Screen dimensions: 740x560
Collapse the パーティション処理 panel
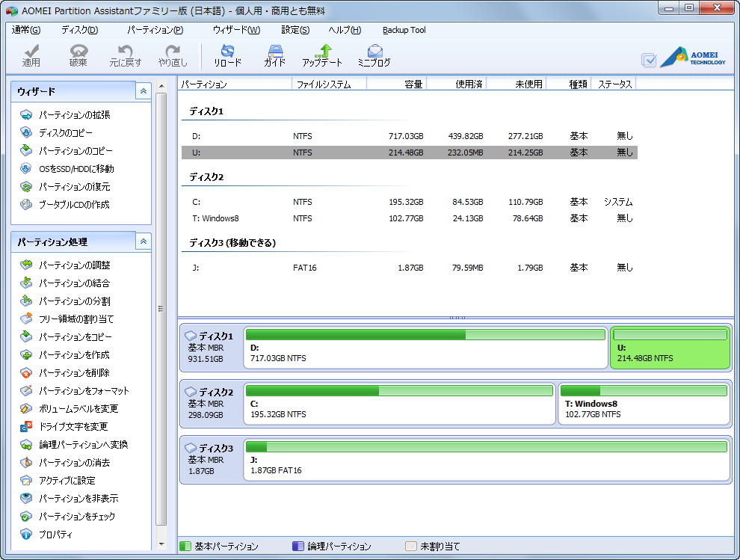tap(143, 241)
